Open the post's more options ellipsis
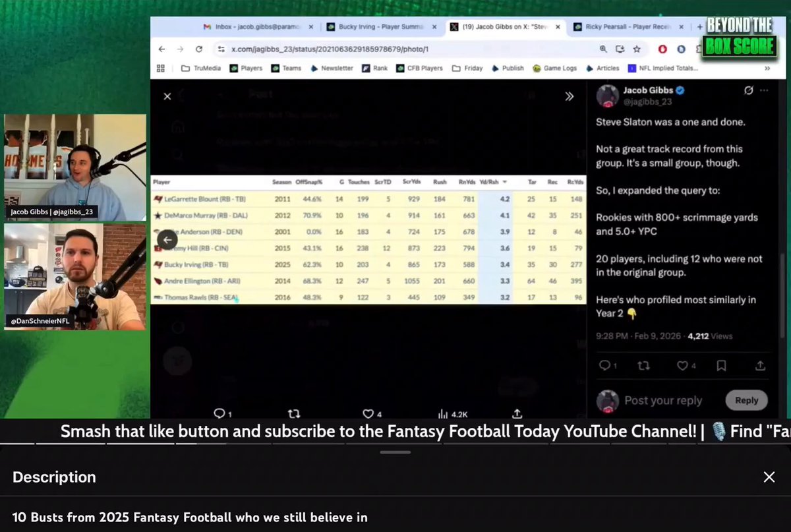 [764, 90]
